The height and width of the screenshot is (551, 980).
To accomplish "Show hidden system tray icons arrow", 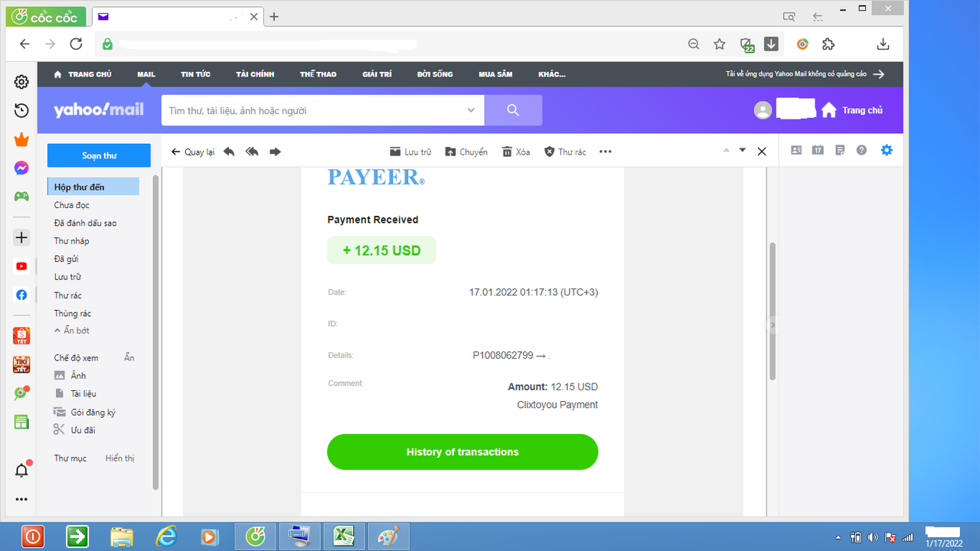I will point(839,537).
